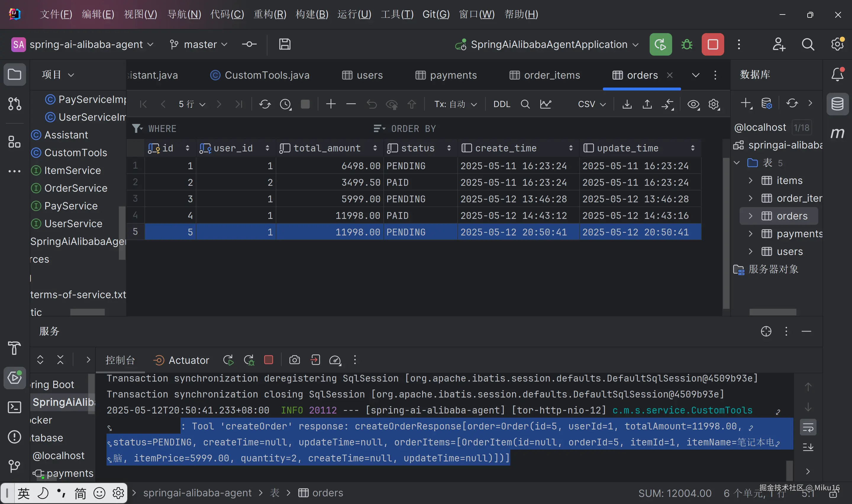This screenshot has width=852, height=504.
Task: Toggle soft-wrap in the console
Action: (x=808, y=427)
